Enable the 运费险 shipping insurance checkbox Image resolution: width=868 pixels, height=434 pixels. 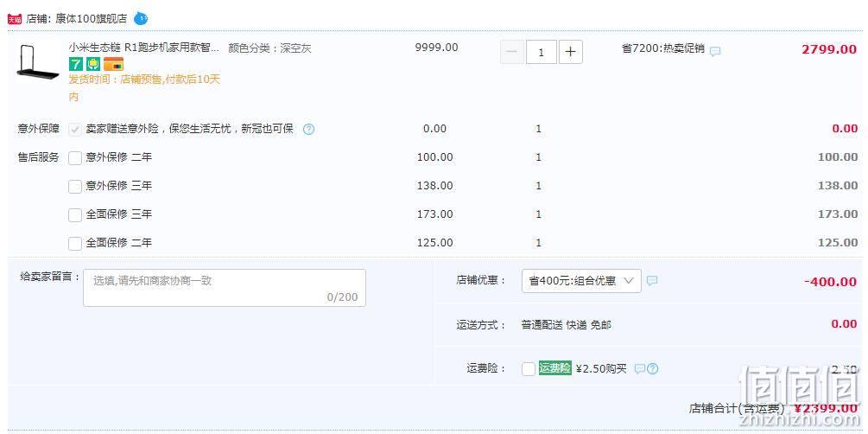pyautogui.click(x=528, y=368)
